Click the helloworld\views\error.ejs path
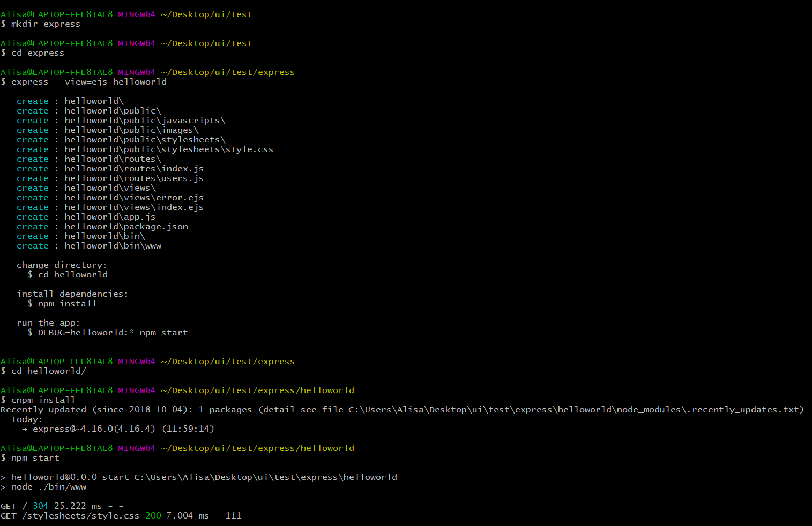The image size is (812, 526). pos(134,198)
